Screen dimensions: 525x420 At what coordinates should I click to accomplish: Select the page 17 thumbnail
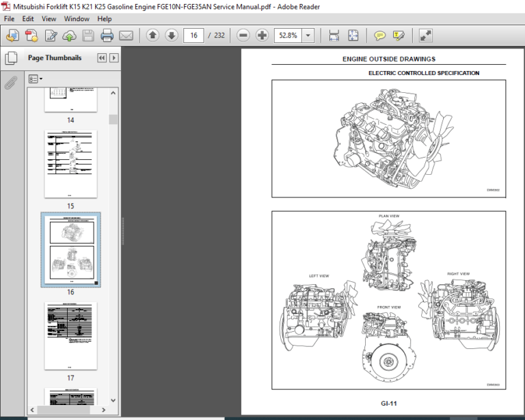(x=70, y=336)
